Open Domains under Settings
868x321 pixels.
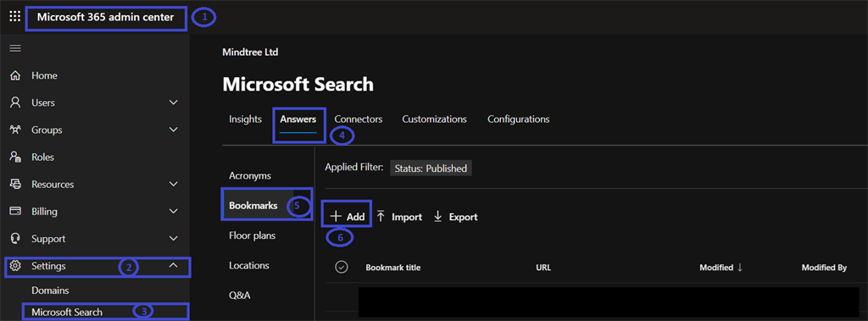[x=50, y=291]
